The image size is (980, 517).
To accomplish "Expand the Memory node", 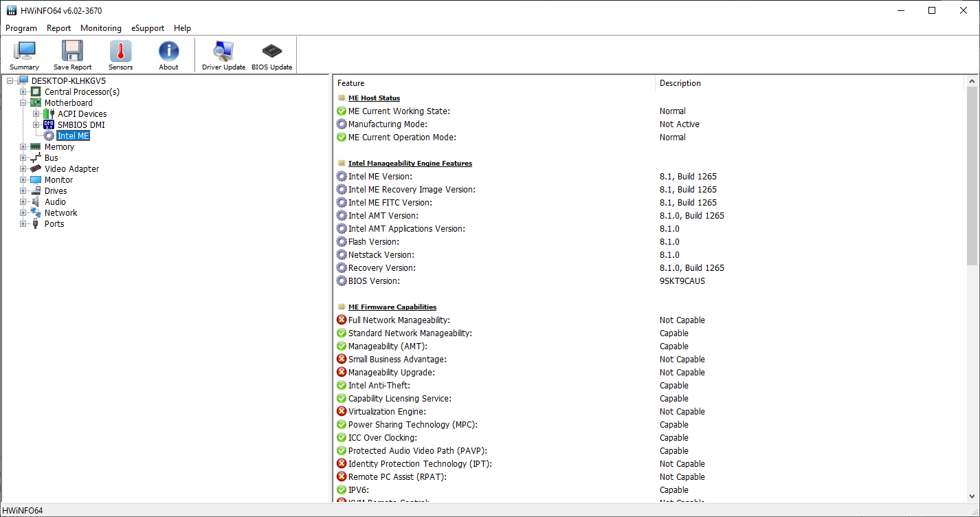I will pos(23,147).
